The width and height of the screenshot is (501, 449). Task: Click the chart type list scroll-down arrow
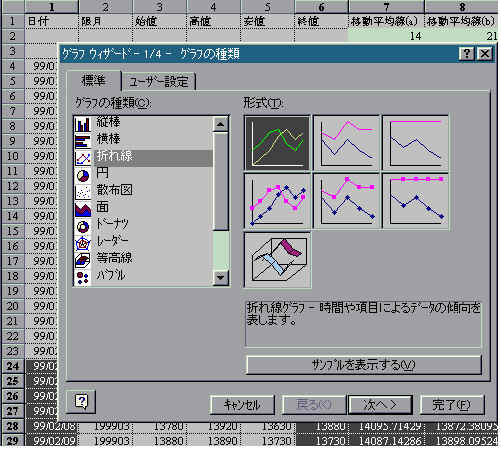220,277
